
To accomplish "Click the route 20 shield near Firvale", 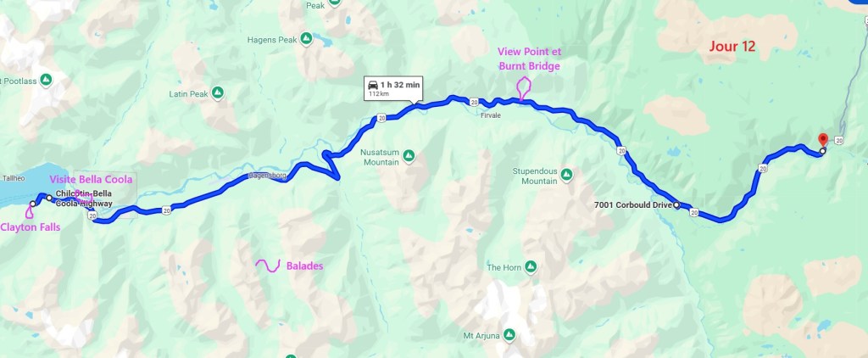I will [x=474, y=102].
